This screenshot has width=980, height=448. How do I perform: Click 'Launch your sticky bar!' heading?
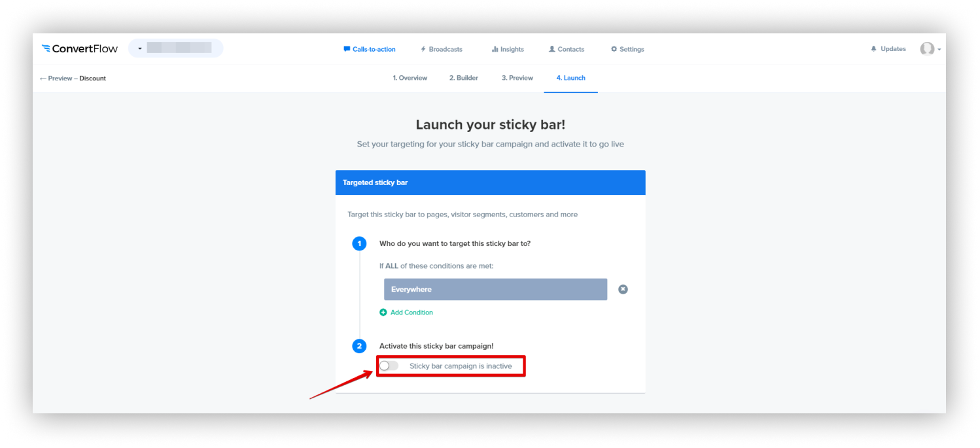pyautogui.click(x=491, y=125)
